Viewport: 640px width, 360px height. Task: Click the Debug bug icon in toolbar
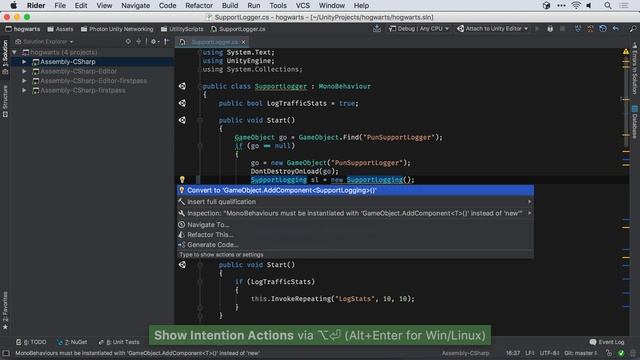[550, 29]
